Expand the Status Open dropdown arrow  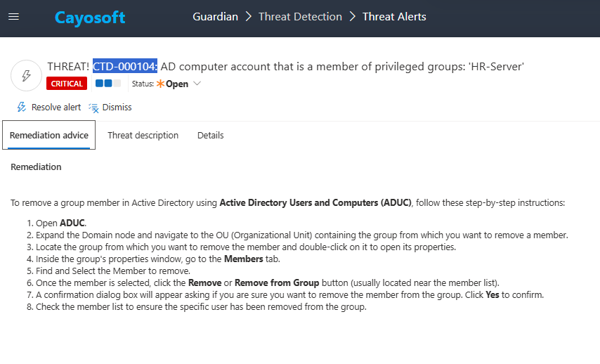coord(197,84)
